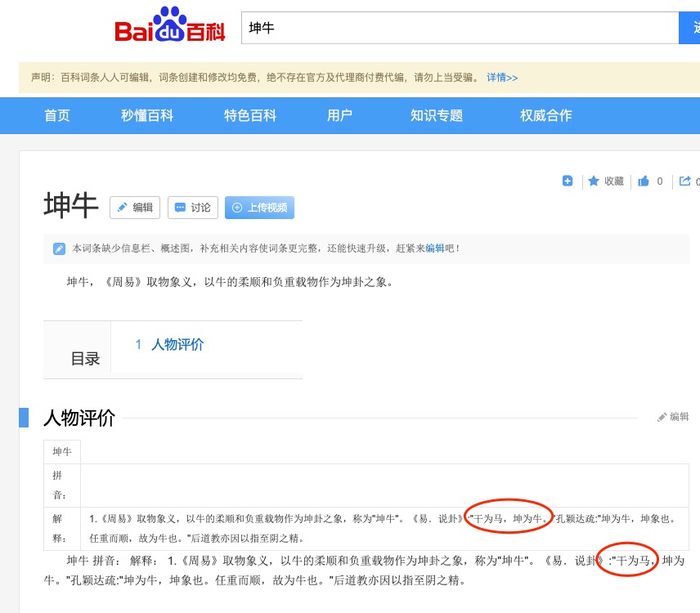700x613 pixels.
Task: Open the 首页 navigation tab
Action: pyautogui.click(x=57, y=115)
